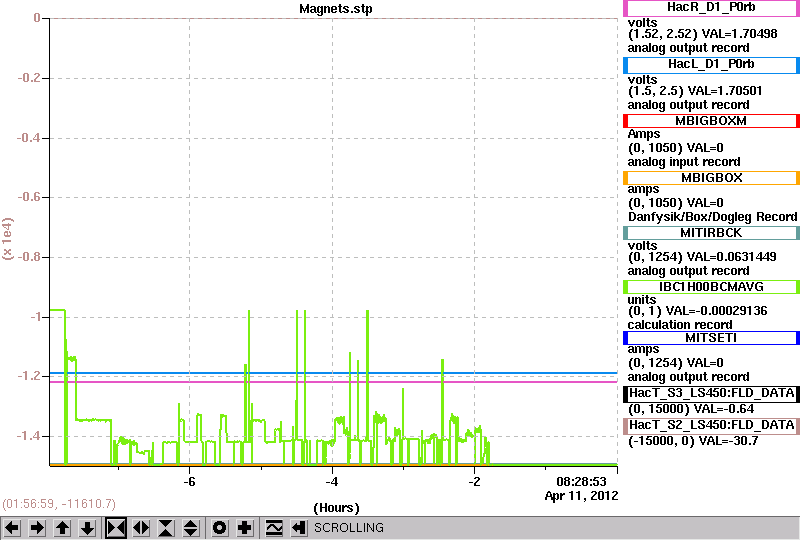This screenshot has height=540, width=800.
Task: Select the MBIGBOXM curve legend
Action: (711, 121)
